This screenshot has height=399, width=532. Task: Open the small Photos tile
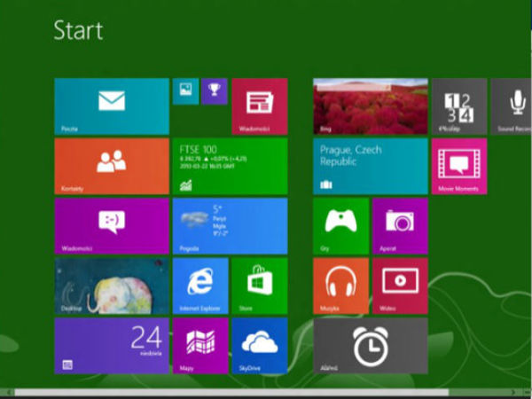click(185, 91)
